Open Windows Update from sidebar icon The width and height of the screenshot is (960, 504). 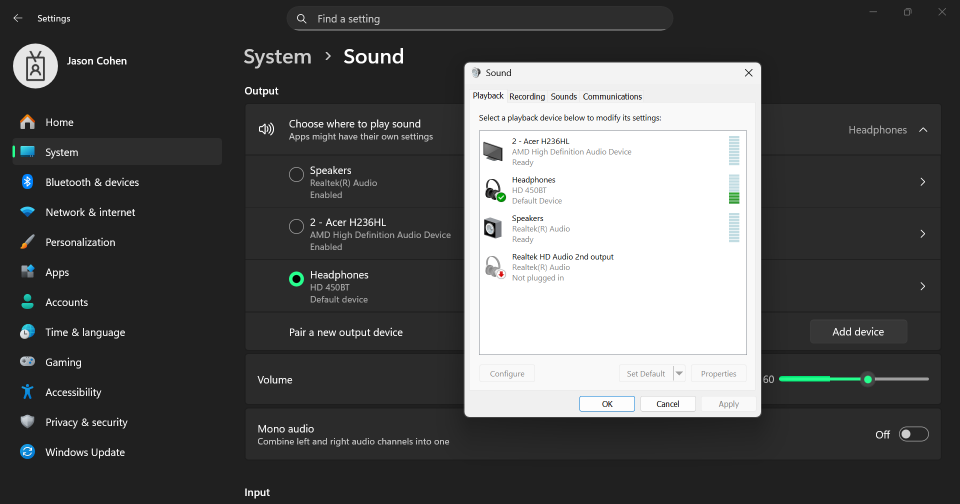[27, 452]
